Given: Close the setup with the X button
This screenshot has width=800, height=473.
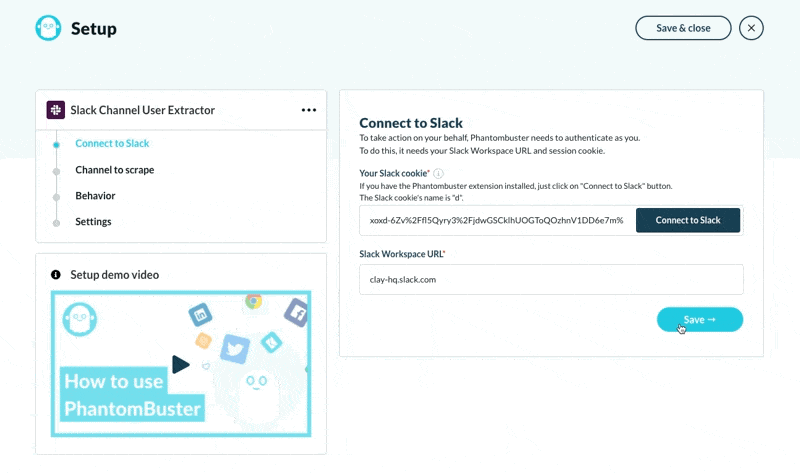Looking at the screenshot, I should click(x=751, y=28).
